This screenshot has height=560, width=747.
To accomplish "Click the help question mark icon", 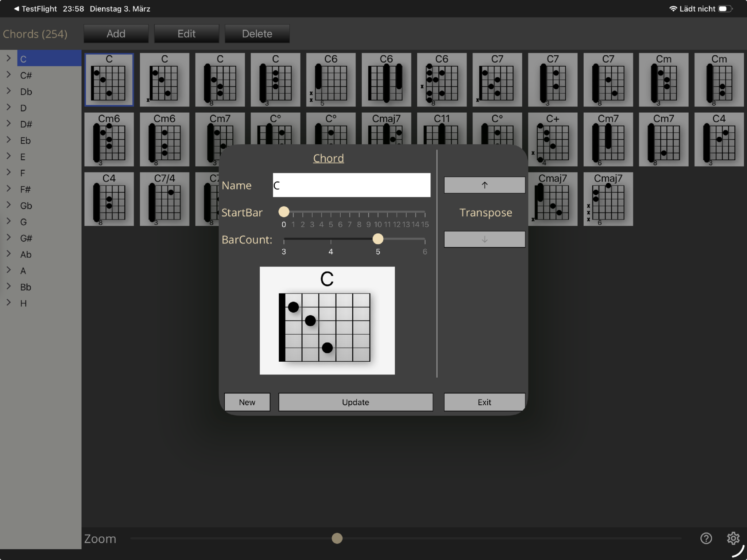I will 706,538.
